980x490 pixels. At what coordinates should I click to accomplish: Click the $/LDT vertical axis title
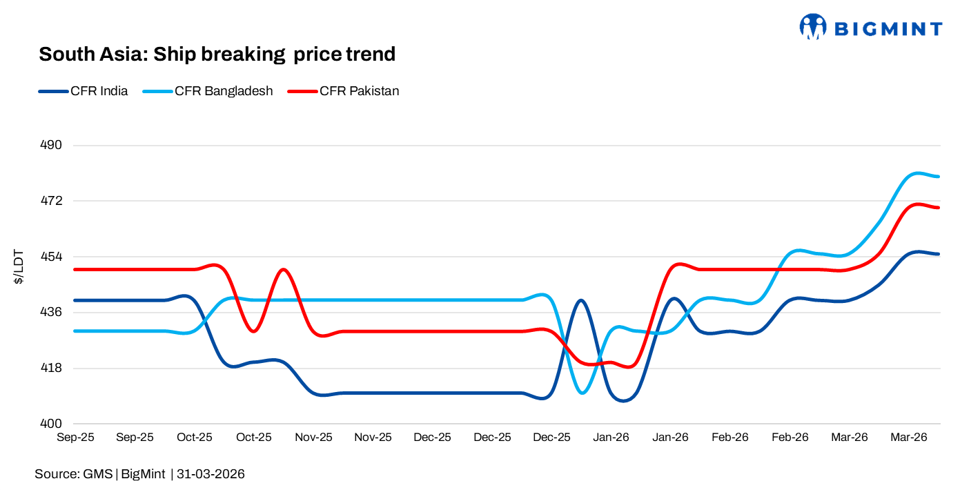[20, 267]
